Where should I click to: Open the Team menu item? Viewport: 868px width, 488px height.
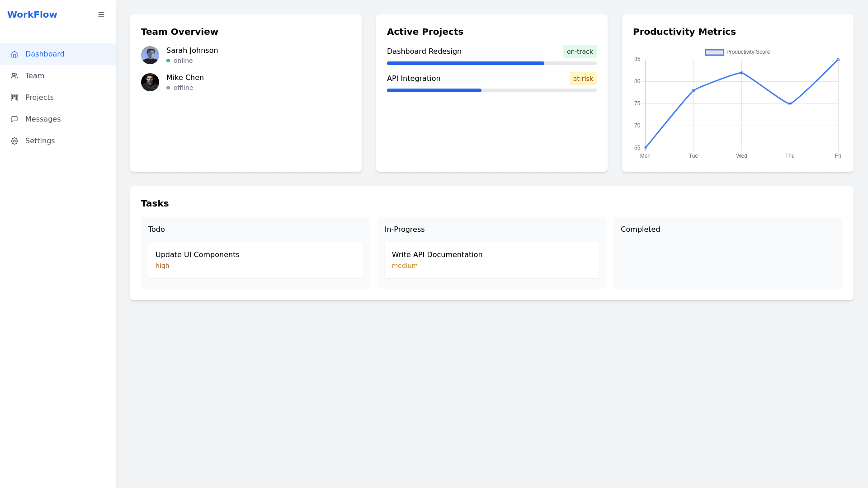point(35,76)
